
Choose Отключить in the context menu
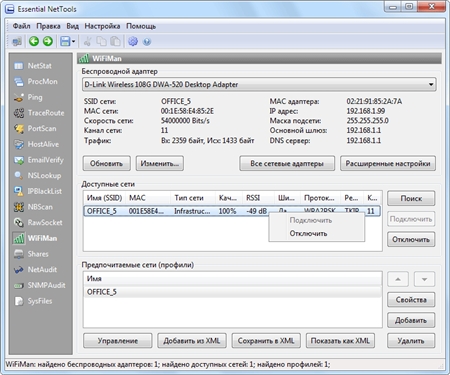pos(308,233)
